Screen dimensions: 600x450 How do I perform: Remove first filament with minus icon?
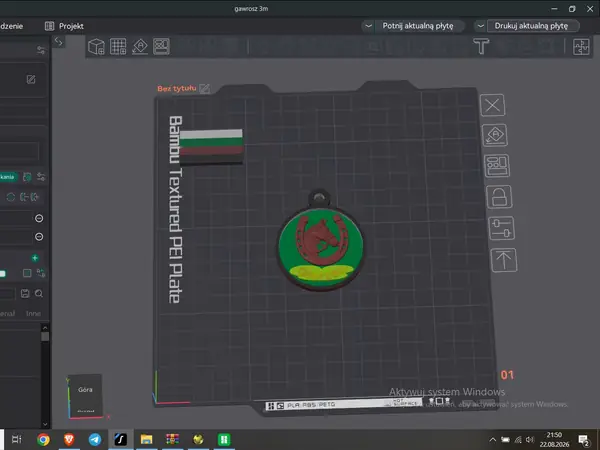(x=39, y=218)
